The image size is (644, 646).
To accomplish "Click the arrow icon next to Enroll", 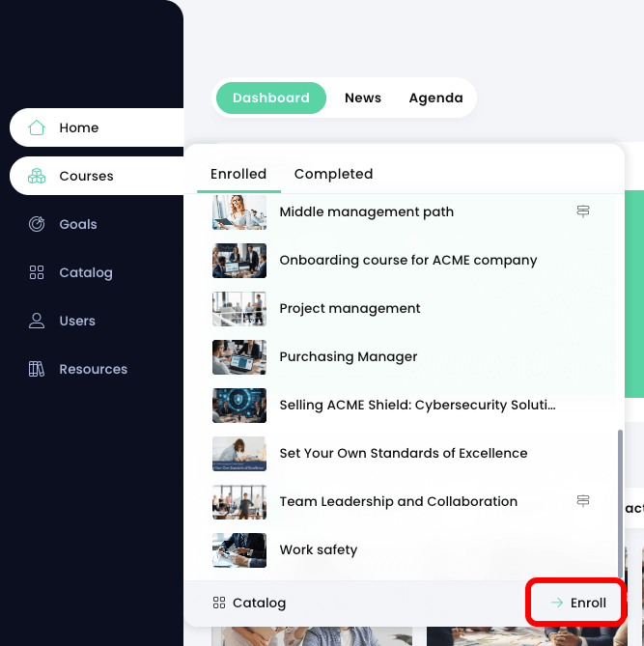I will point(557,603).
